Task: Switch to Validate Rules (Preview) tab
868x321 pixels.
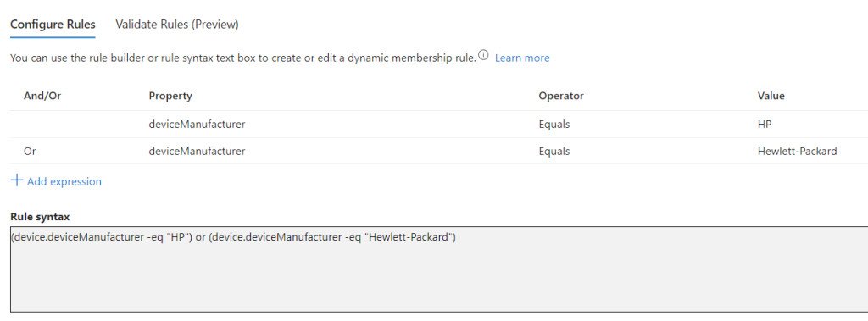Action: (x=177, y=25)
